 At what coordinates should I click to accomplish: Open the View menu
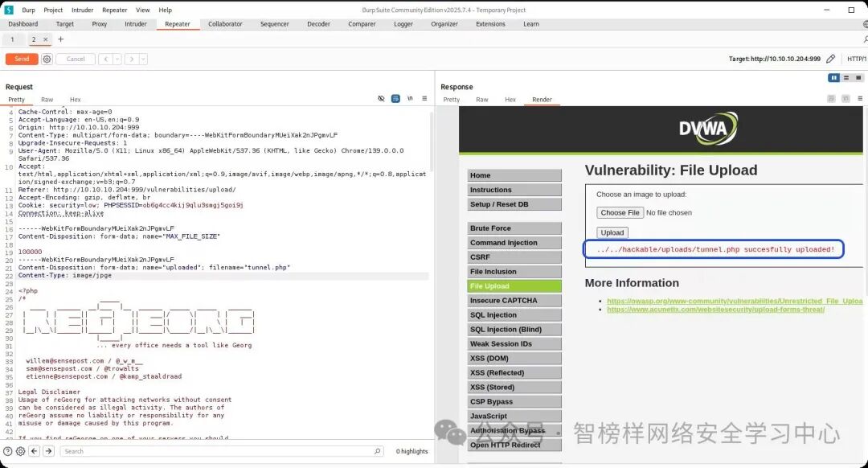[x=143, y=10]
